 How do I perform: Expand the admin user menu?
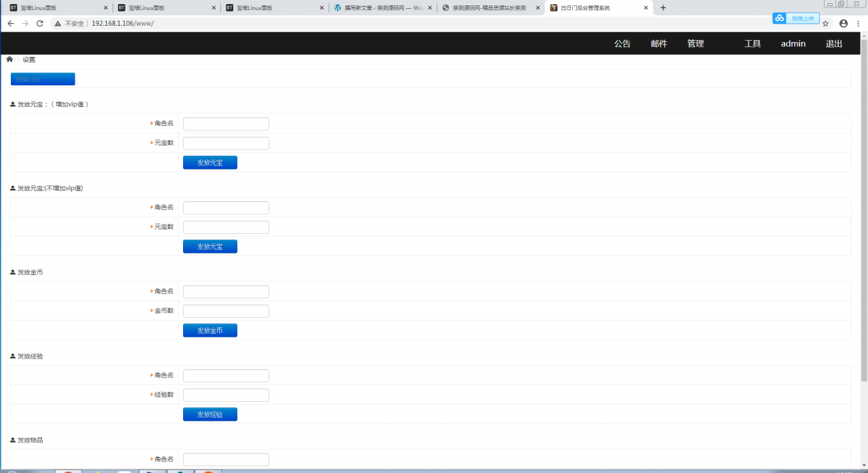pos(793,43)
